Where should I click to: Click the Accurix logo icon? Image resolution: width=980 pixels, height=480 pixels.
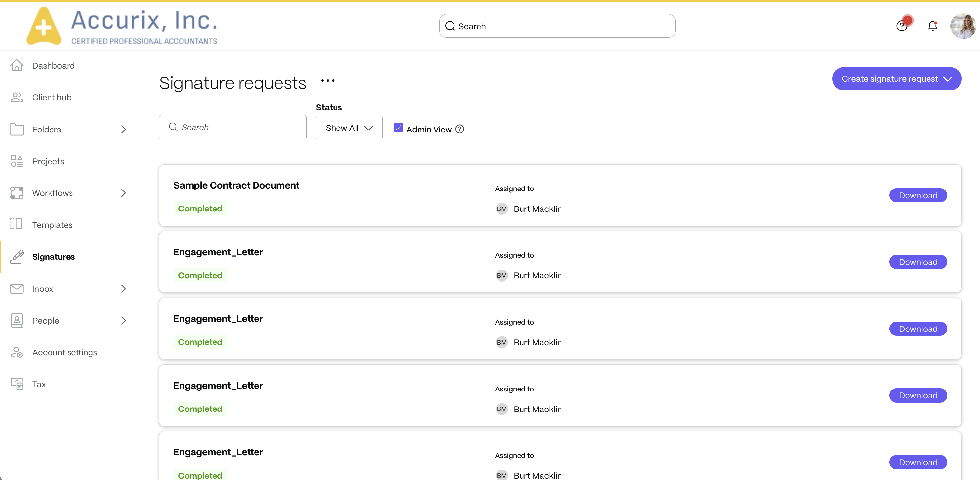44,26
